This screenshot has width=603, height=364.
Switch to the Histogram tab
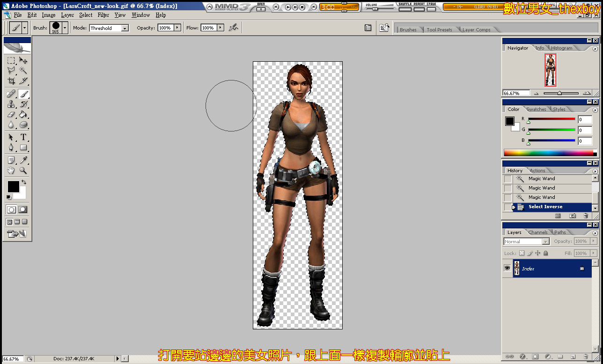coord(561,48)
